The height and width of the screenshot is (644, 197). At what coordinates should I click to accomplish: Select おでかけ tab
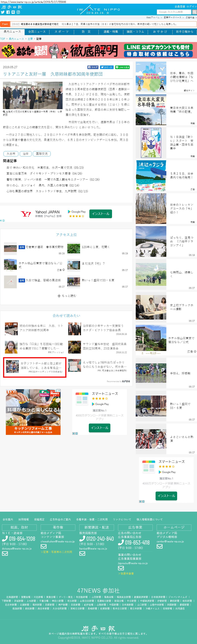(160, 32)
